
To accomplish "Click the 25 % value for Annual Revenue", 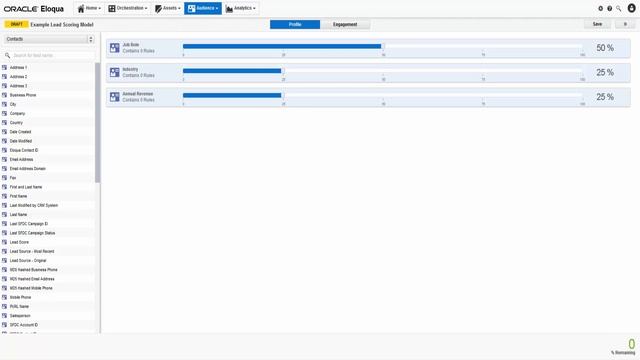I will tap(605, 97).
